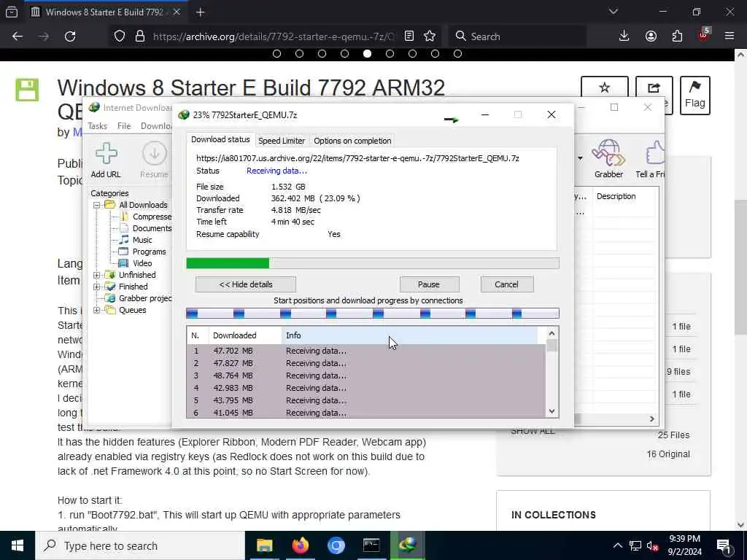Expand the Unfinished category node
The height and width of the screenshot is (560, 747).
point(97,275)
